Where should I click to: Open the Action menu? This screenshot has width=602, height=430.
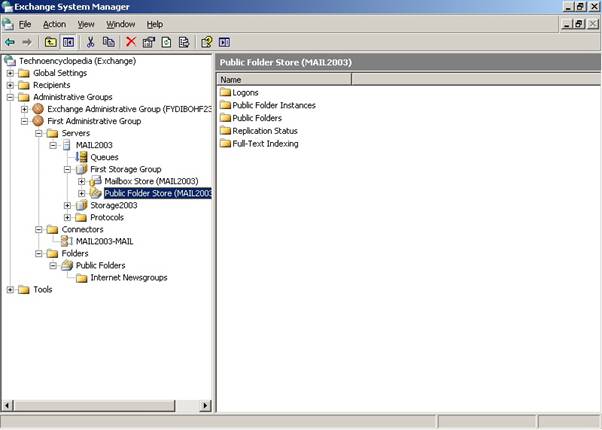(x=54, y=24)
